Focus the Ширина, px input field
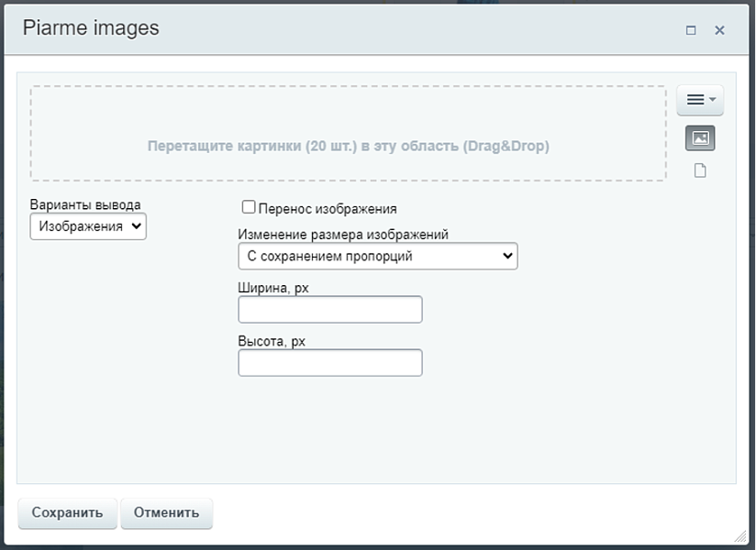This screenshot has height=550, width=756. point(330,310)
